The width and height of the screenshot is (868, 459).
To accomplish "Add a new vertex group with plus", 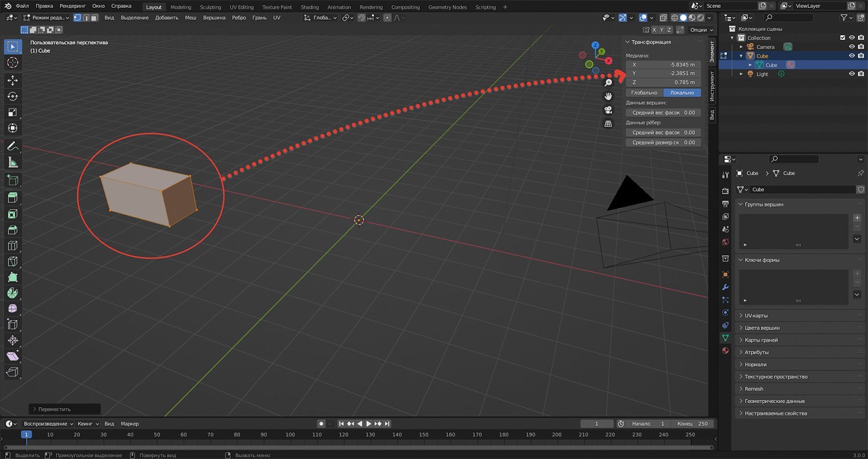I will pos(857,218).
